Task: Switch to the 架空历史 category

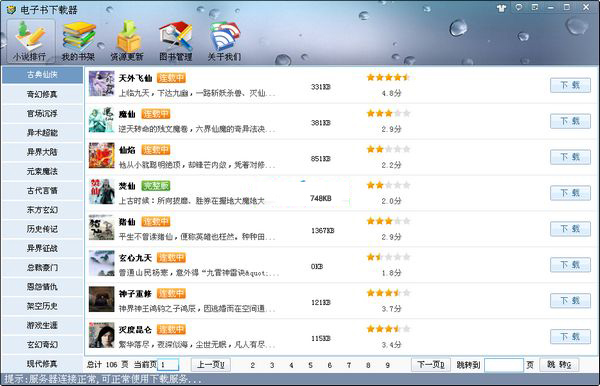Action: tap(42, 306)
